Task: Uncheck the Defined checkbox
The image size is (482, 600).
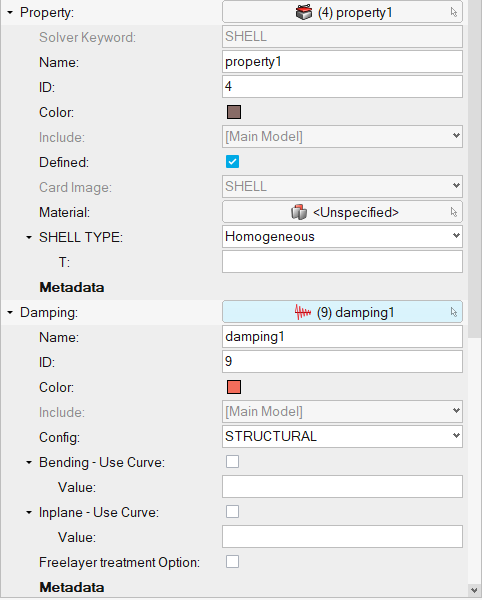Action: point(233,161)
